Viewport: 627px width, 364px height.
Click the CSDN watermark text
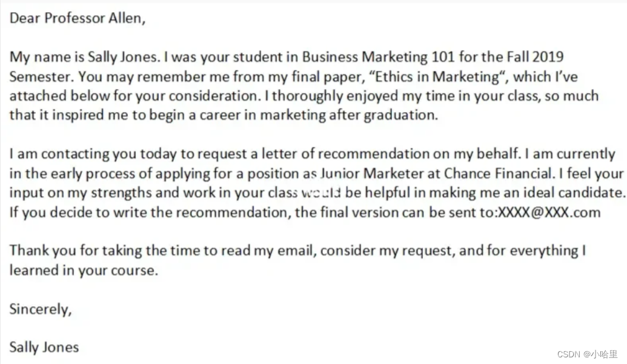tap(587, 354)
